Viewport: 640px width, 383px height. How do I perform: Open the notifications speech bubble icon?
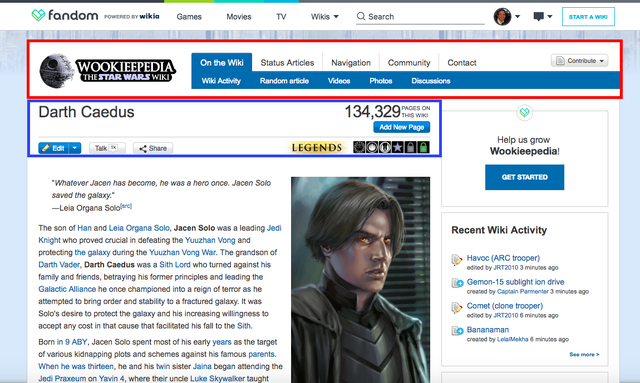point(539,17)
